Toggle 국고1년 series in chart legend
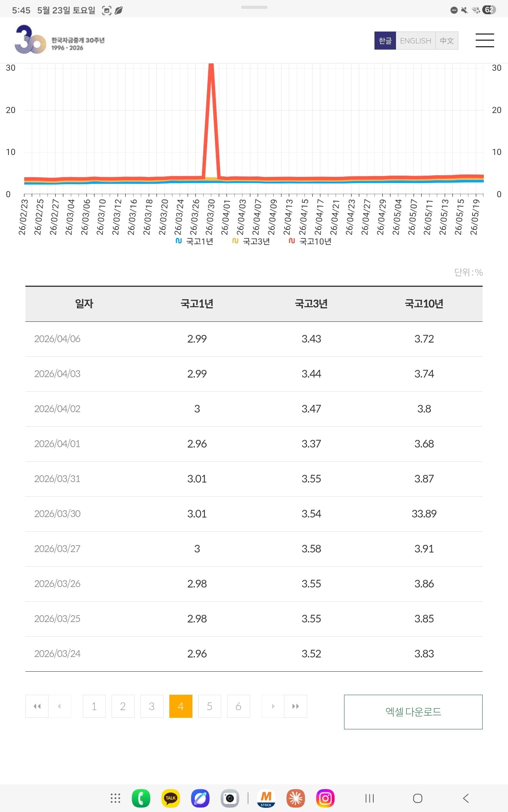 click(194, 241)
